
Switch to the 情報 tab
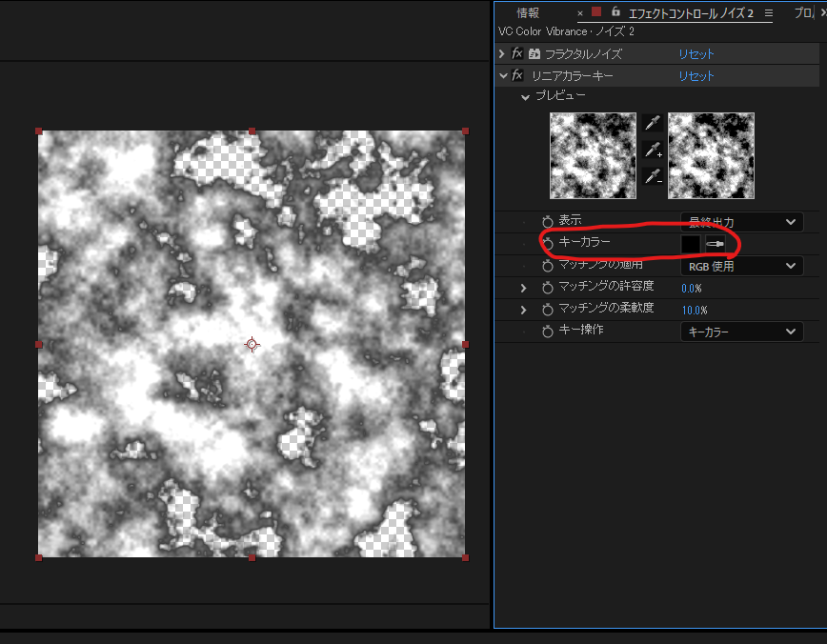[528, 12]
